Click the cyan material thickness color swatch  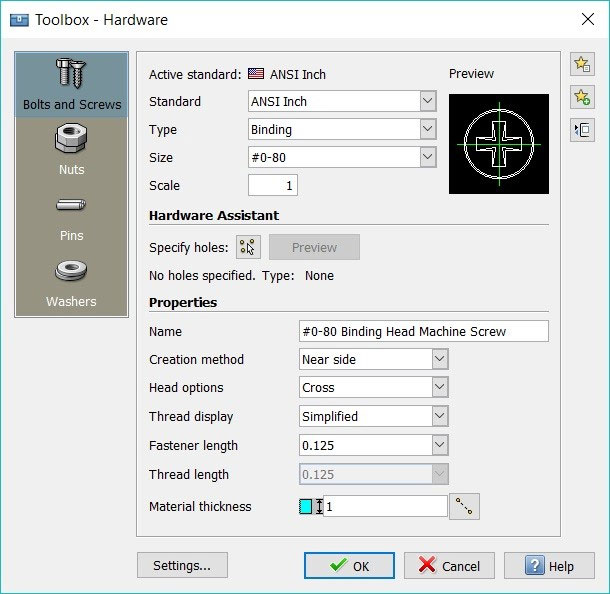pos(306,507)
